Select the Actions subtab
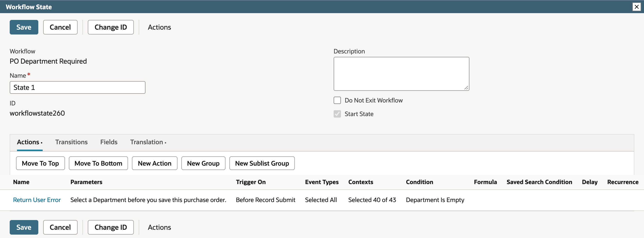Screen dimensions: 644x238 (x=30, y=142)
